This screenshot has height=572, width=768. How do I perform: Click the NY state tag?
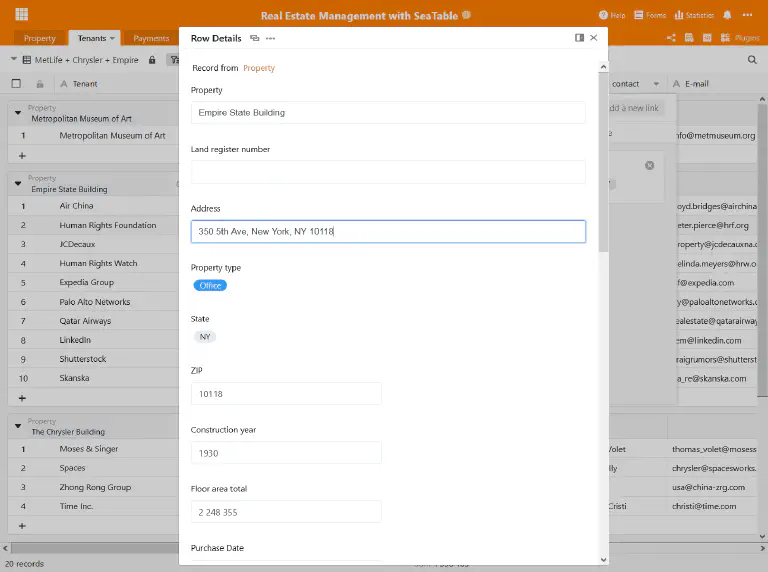tap(205, 337)
